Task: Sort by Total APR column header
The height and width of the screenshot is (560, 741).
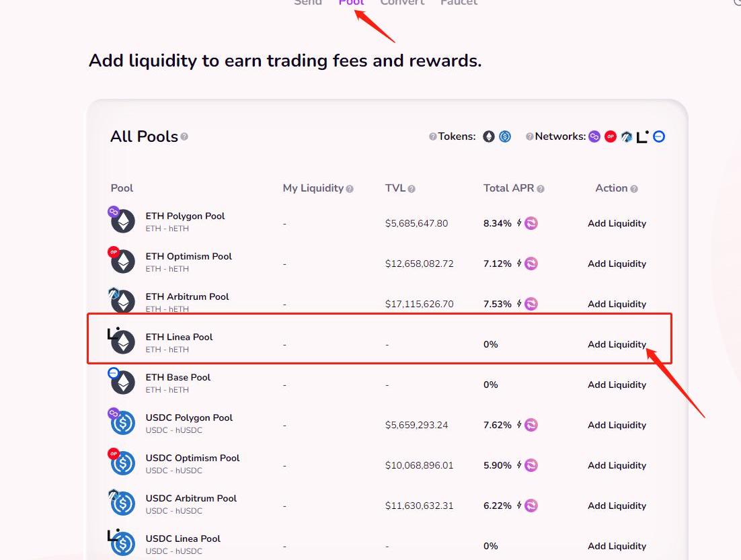Action: [508, 188]
